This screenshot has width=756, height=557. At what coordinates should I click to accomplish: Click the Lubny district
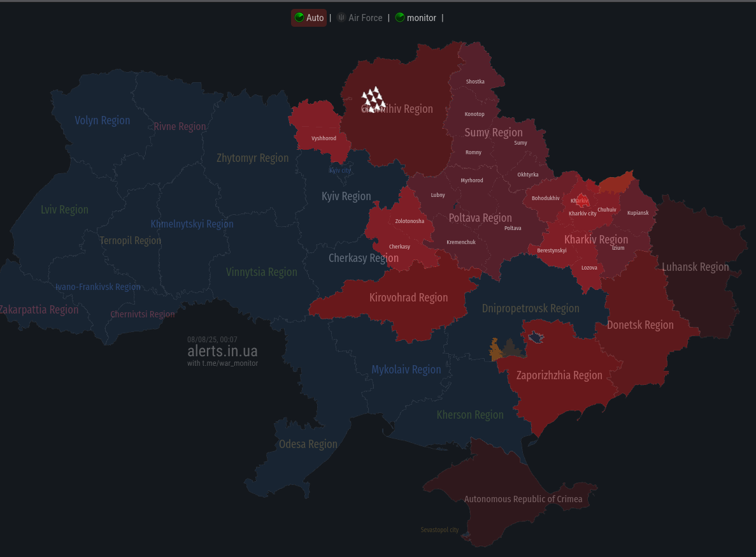pos(438,195)
